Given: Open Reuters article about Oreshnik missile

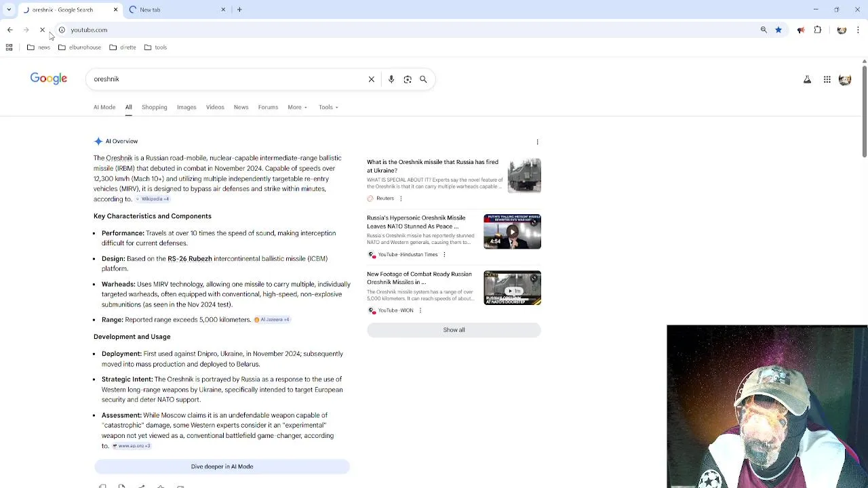Looking at the screenshot, I should click(433, 166).
